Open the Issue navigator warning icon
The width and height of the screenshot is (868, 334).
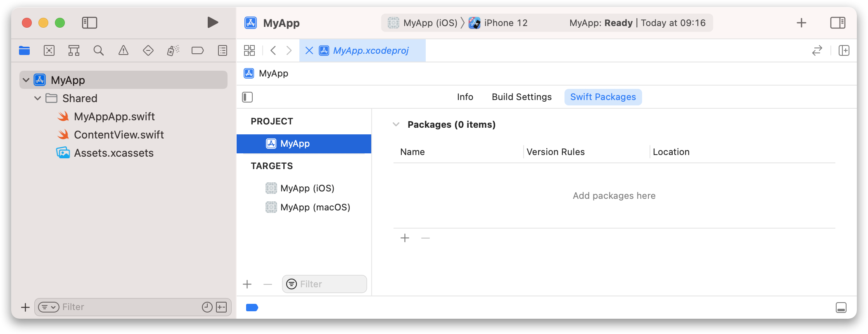click(123, 50)
